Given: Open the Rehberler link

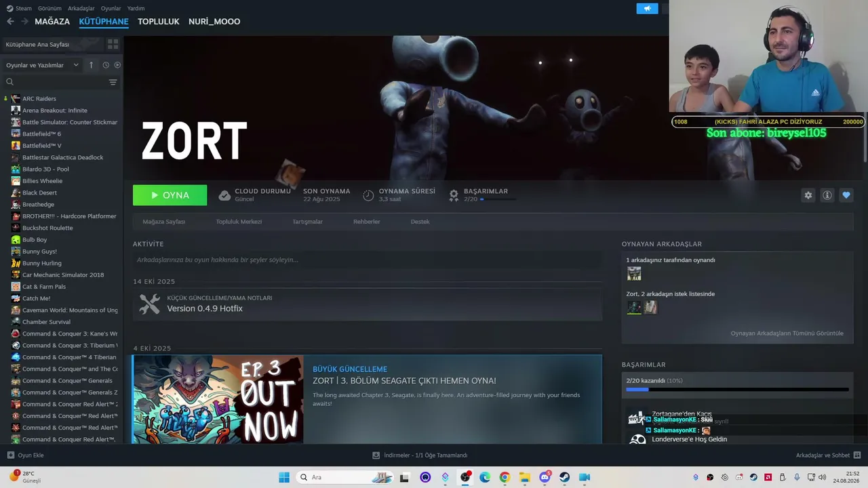Looking at the screenshot, I should [366, 222].
